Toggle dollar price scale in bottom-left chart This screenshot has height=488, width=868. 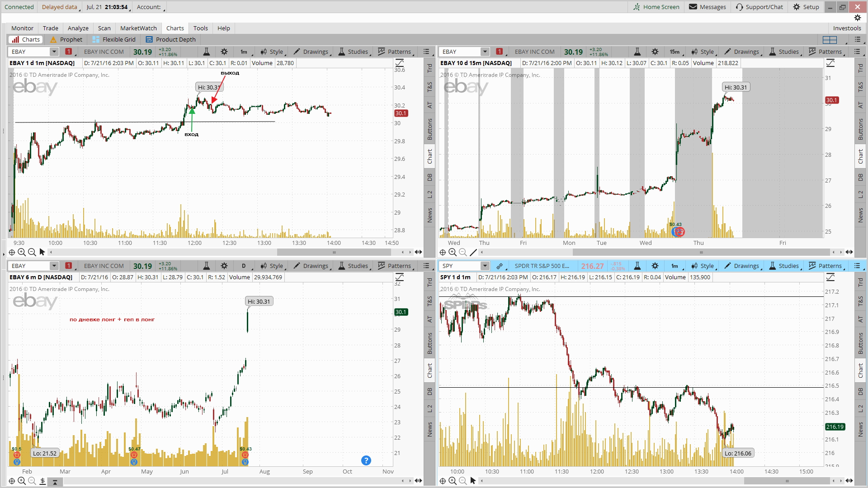(42, 481)
